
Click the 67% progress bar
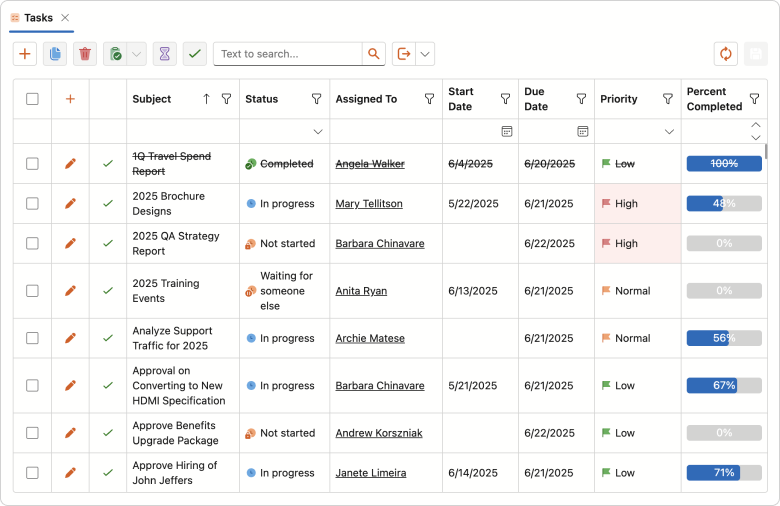(724, 386)
